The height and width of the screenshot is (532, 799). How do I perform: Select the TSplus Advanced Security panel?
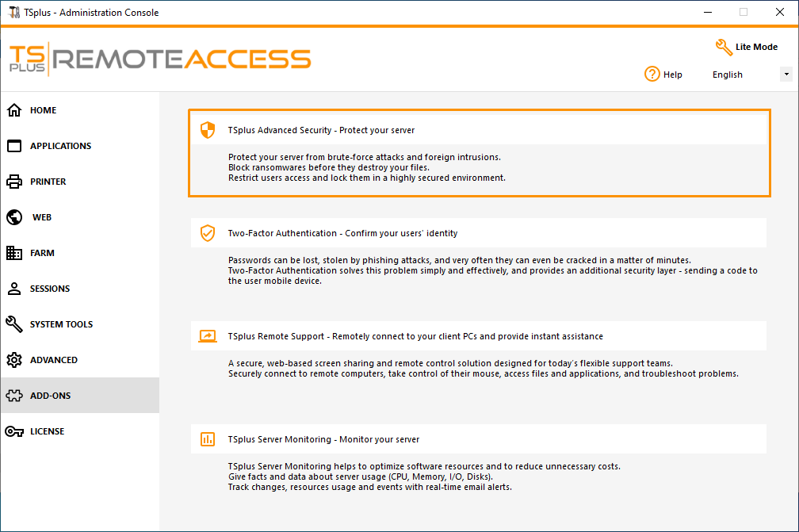479,154
